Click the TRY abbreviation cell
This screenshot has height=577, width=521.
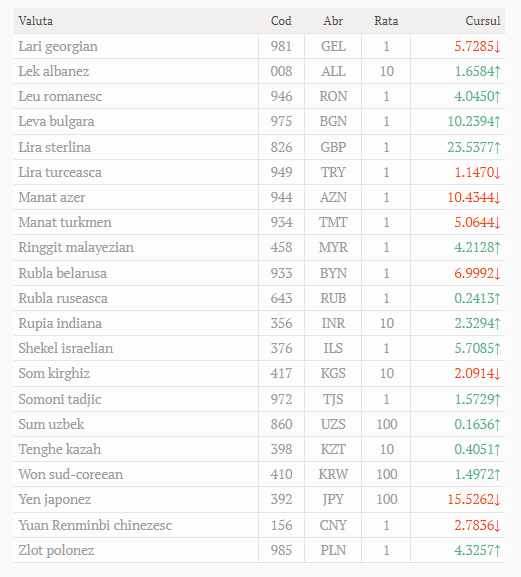[333, 172]
